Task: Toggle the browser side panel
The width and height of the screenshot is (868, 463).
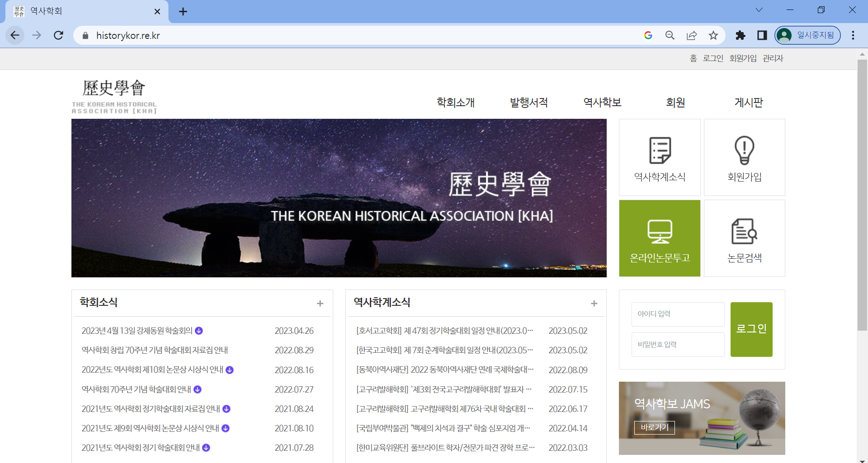Action: click(762, 35)
